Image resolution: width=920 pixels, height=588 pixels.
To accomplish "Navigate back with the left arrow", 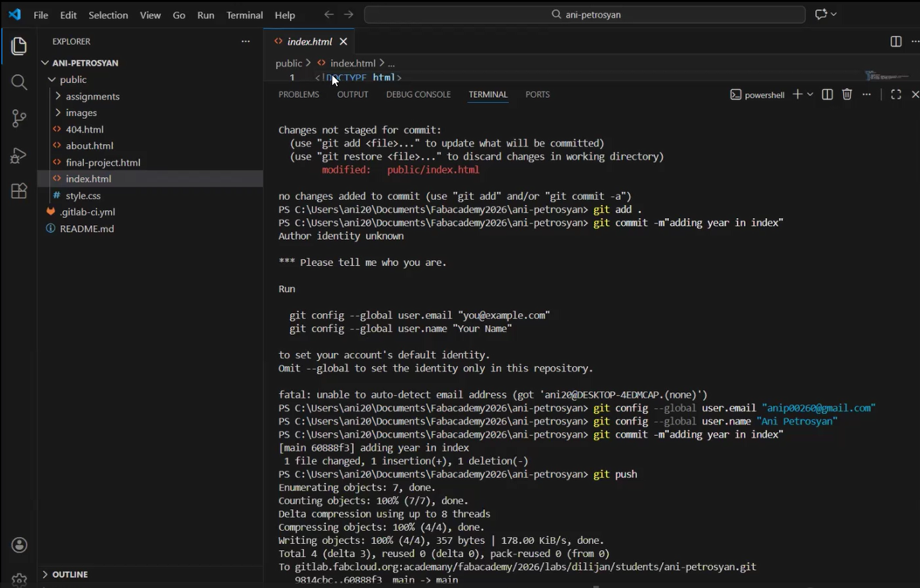I will [x=329, y=15].
